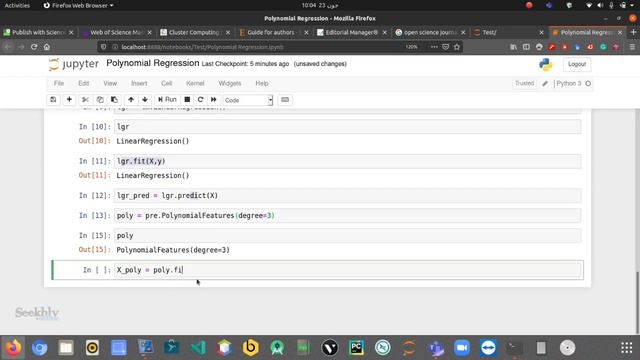The width and height of the screenshot is (640, 360).
Task: Click the notebook vertical scrollbar
Action: tap(637, 302)
